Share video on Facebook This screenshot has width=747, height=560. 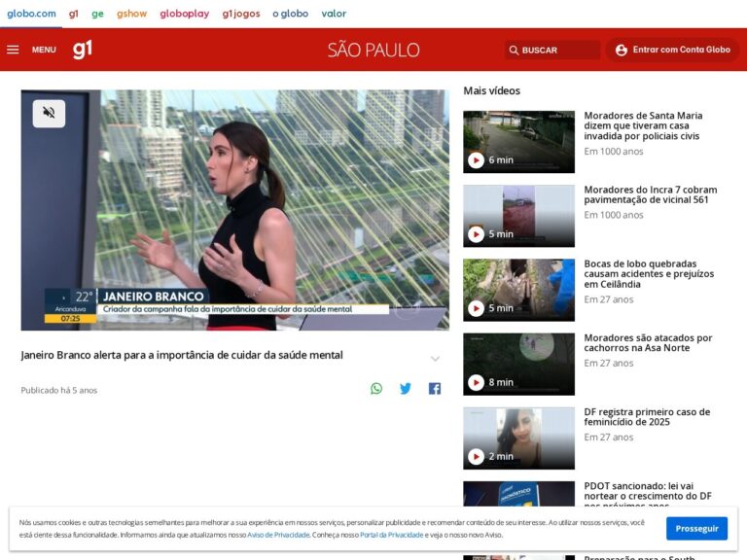click(x=435, y=389)
